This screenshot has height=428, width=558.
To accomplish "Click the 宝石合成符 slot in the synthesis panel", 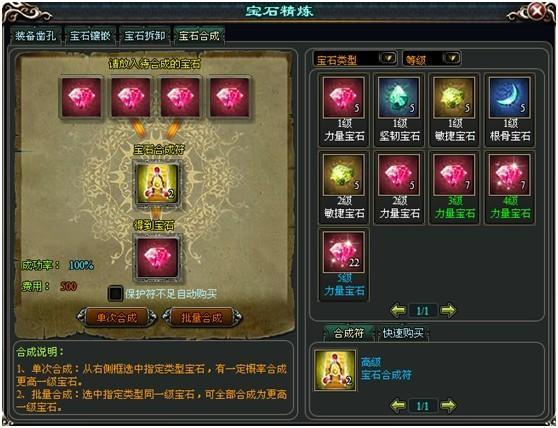I will tap(157, 183).
